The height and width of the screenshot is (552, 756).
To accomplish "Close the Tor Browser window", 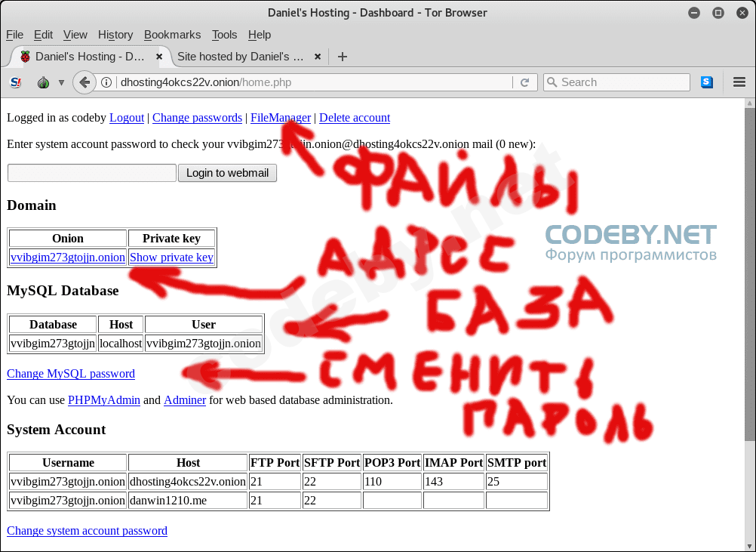I will [x=742, y=13].
